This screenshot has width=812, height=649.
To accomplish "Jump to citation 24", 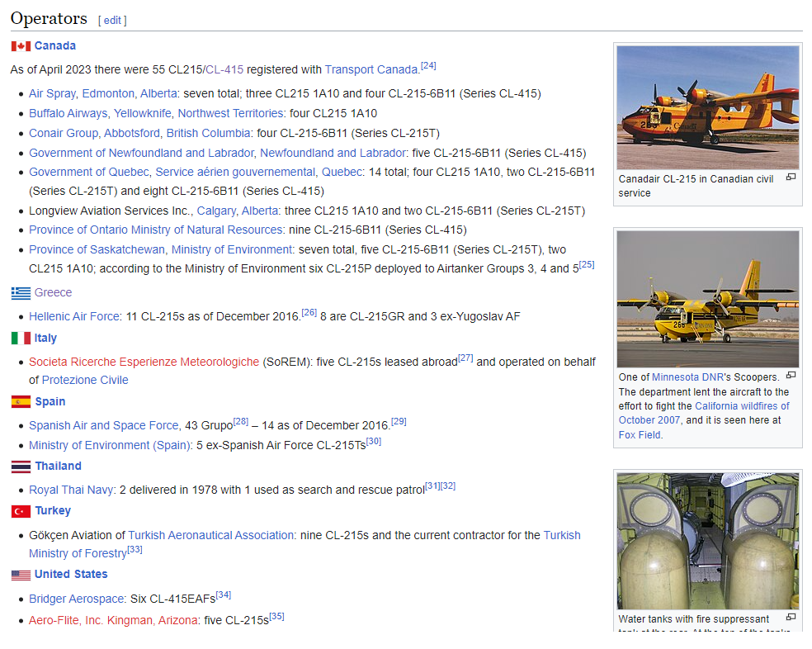I will click(x=428, y=66).
